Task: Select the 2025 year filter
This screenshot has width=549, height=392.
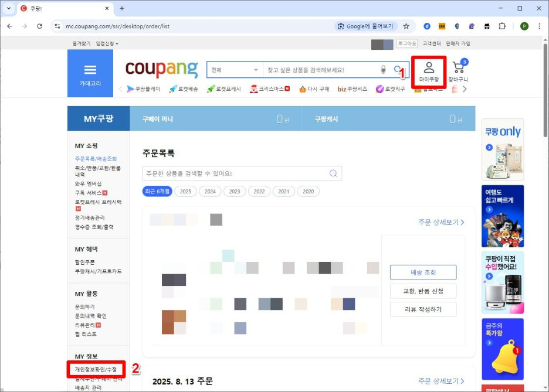Action: pyautogui.click(x=185, y=191)
